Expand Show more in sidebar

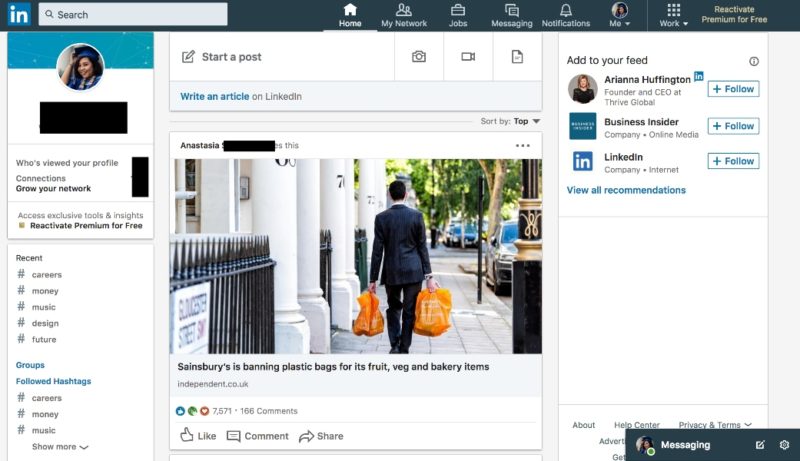pyautogui.click(x=60, y=447)
